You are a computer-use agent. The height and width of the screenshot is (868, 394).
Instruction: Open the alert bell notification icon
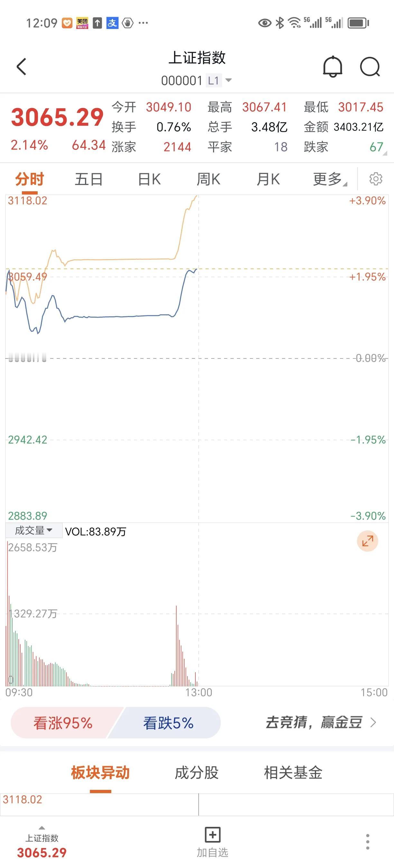pos(333,67)
